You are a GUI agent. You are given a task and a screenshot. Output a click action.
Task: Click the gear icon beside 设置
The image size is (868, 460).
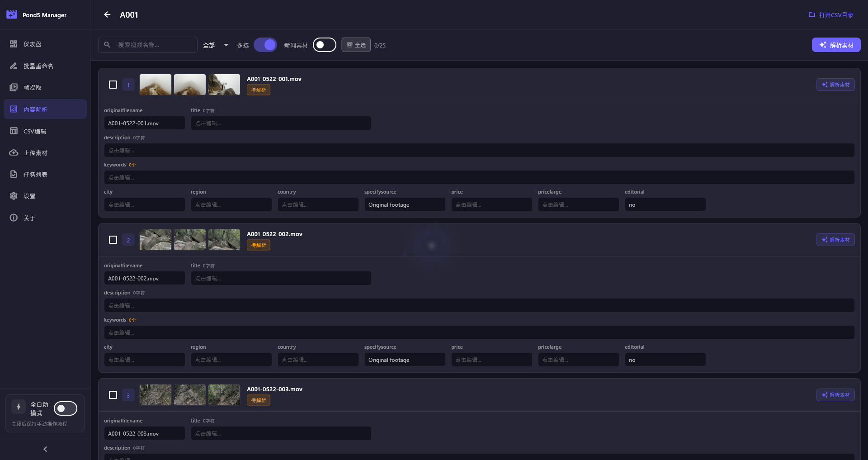point(14,196)
